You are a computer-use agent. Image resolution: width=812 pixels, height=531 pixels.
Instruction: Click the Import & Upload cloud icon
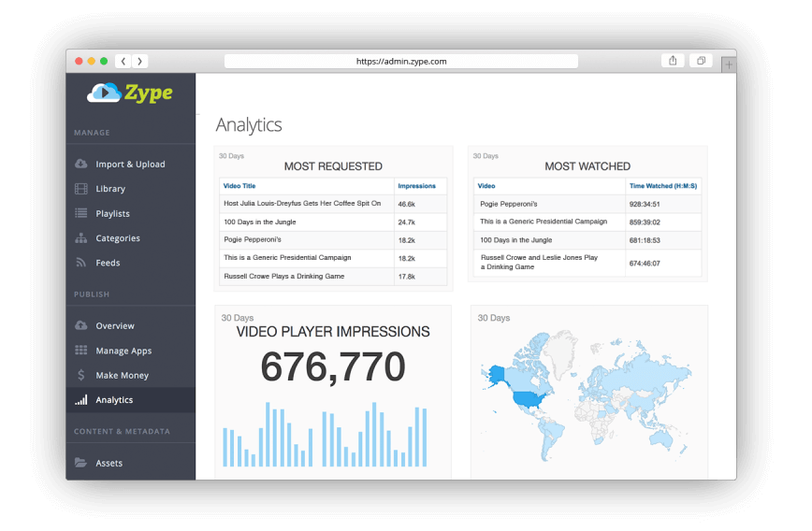(81, 165)
